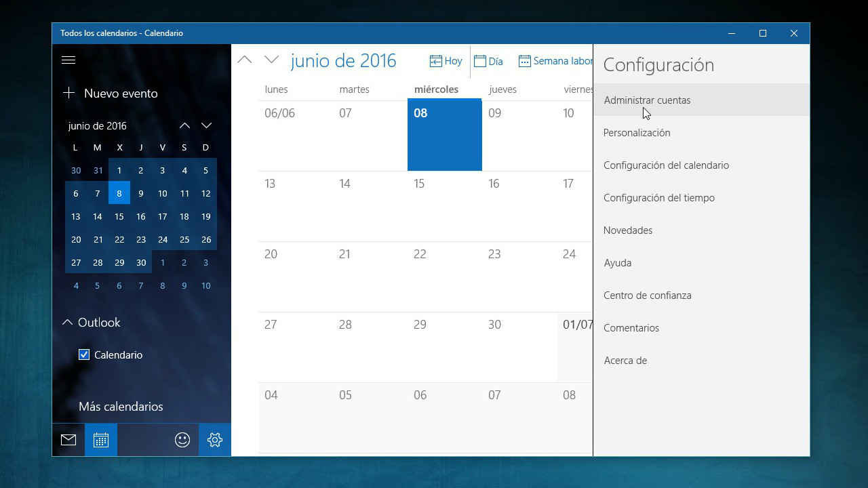Select the 06/06 Monday cell
Viewport: 868px width, 488px height.
pos(296,135)
